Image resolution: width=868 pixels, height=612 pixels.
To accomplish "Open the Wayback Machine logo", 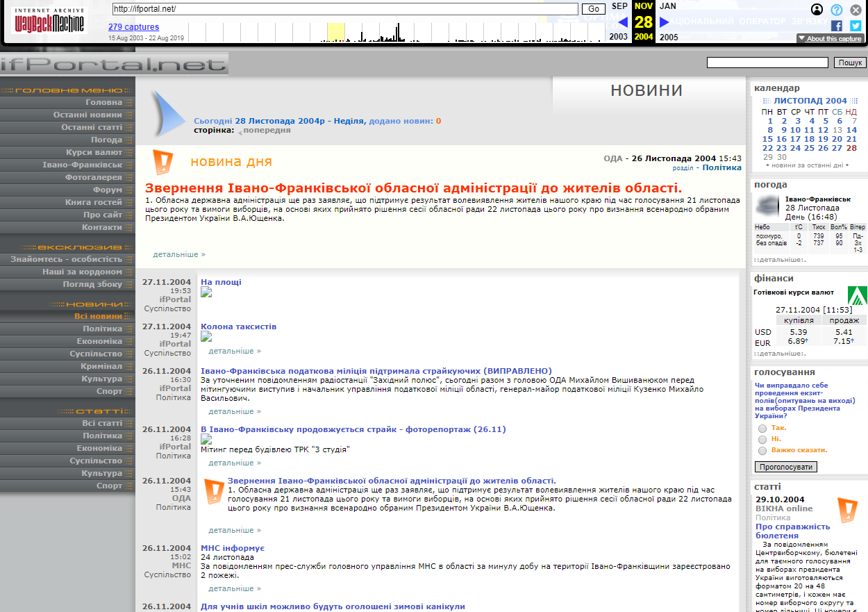I will tap(49, 21).
